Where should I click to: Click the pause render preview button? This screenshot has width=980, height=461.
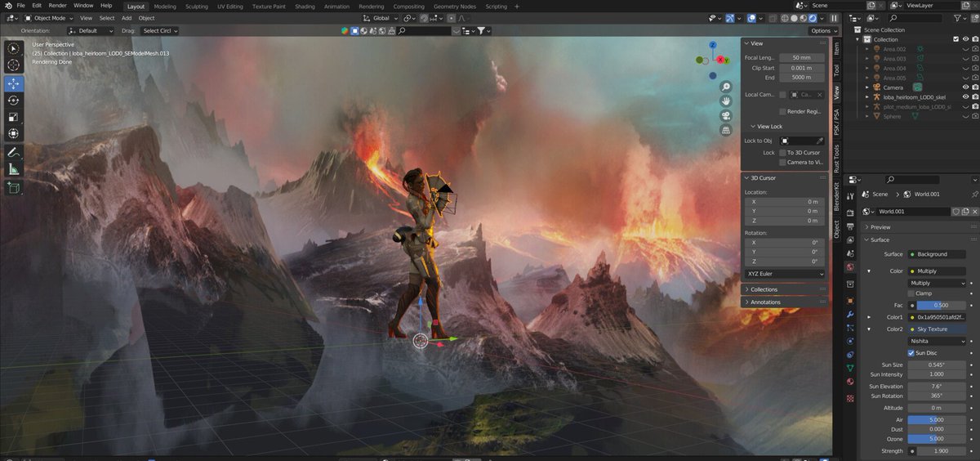click(x=834, y=18)
